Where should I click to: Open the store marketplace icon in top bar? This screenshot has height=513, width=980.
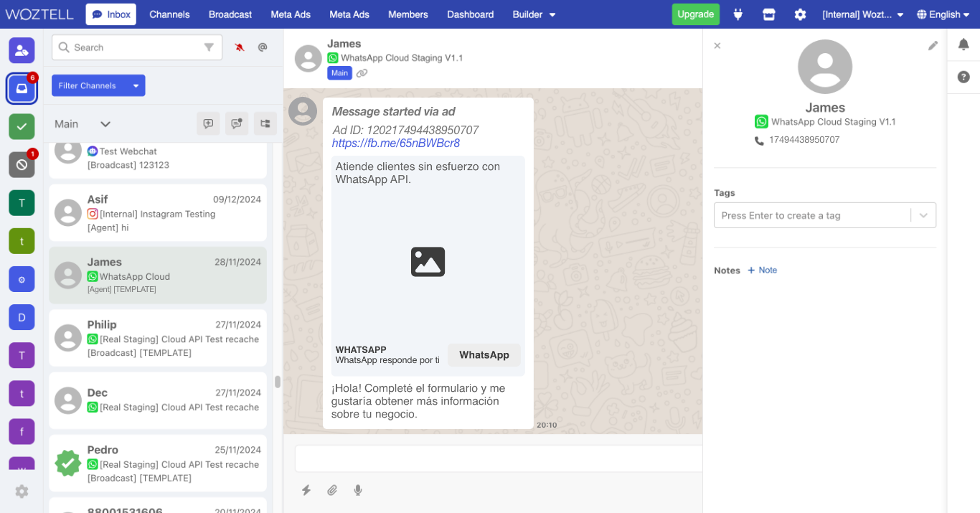769,14
